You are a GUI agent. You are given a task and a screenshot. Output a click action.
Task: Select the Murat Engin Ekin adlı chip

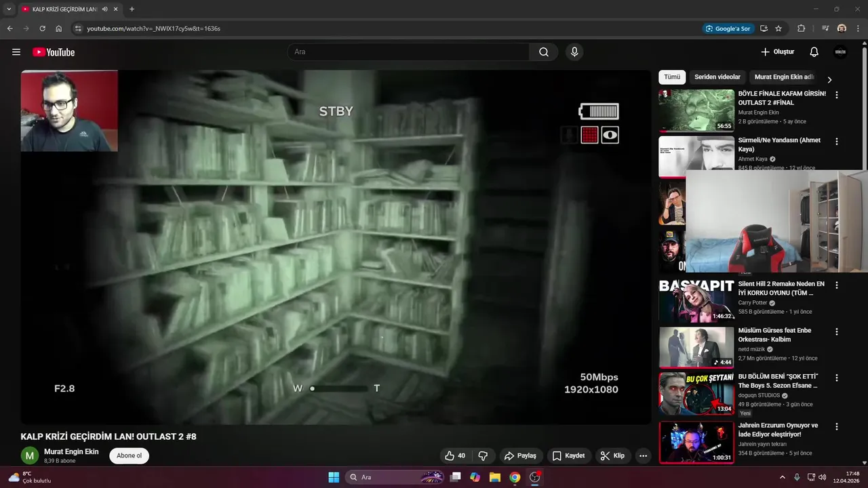click(784, 77)
